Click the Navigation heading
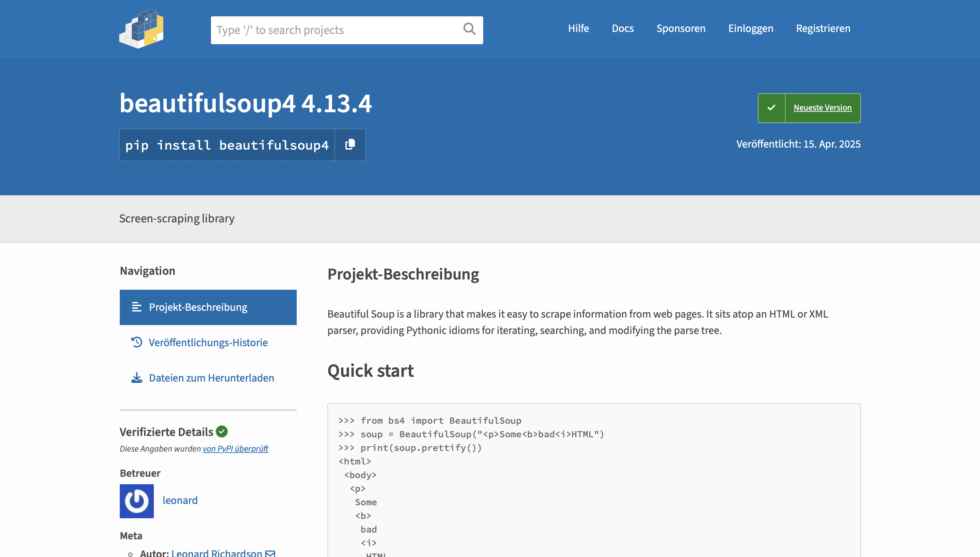Screen dimensions: 980x557 [147, 271]
